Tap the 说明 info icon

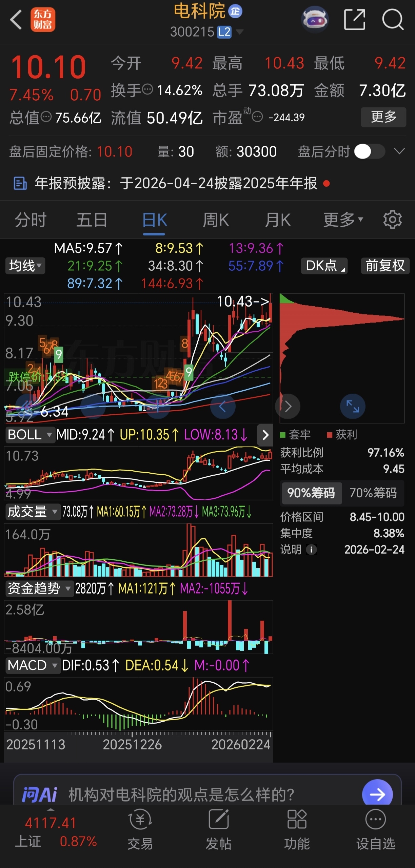[x=311, y=549]
